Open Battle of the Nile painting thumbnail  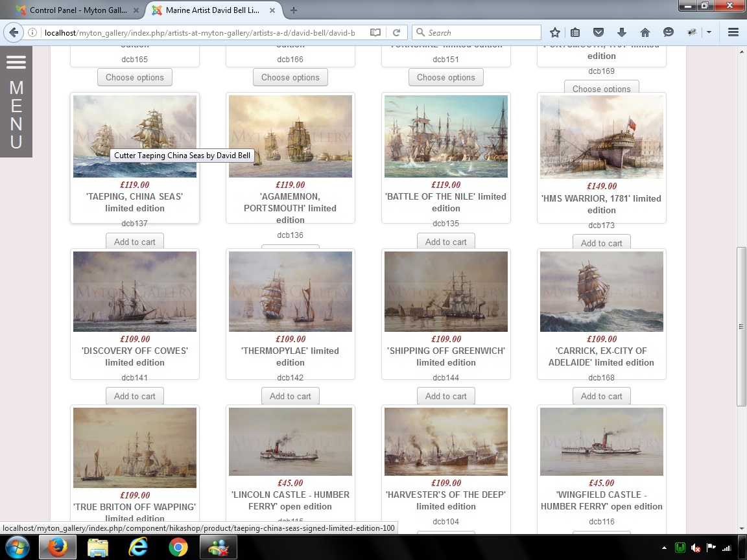coord(446,136)
